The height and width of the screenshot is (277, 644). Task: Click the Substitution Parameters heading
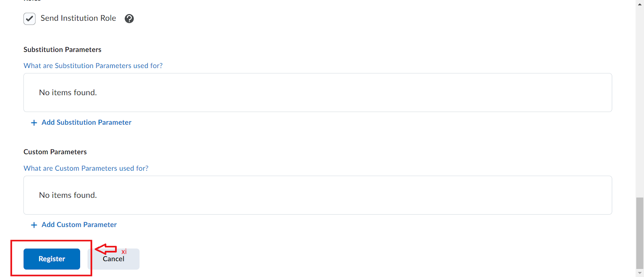[62, 50]
